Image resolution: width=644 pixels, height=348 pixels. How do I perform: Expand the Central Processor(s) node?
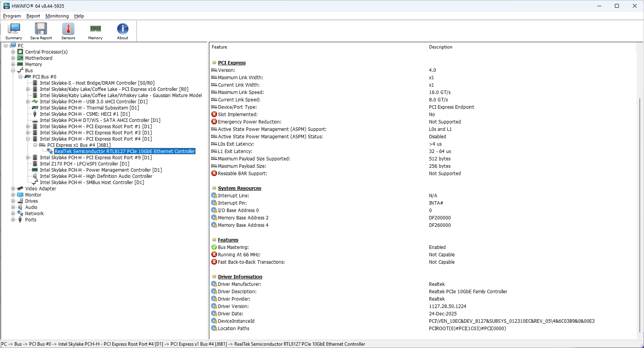pos(13,52)
